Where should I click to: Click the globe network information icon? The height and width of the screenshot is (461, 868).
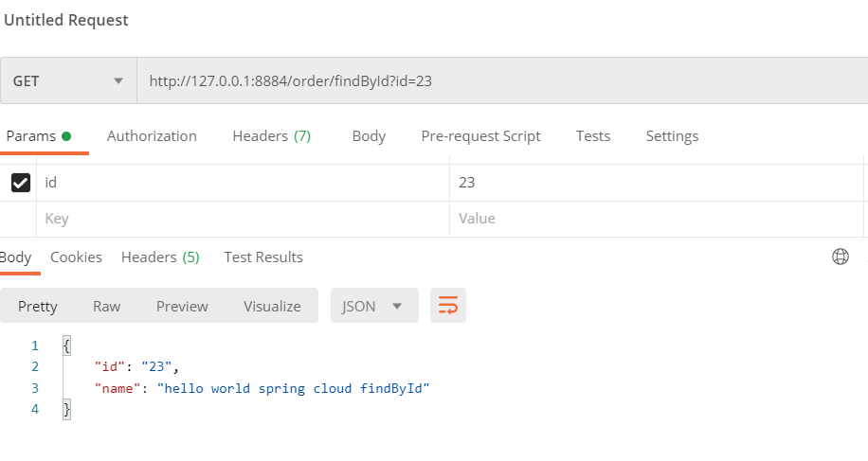(841, 257)
